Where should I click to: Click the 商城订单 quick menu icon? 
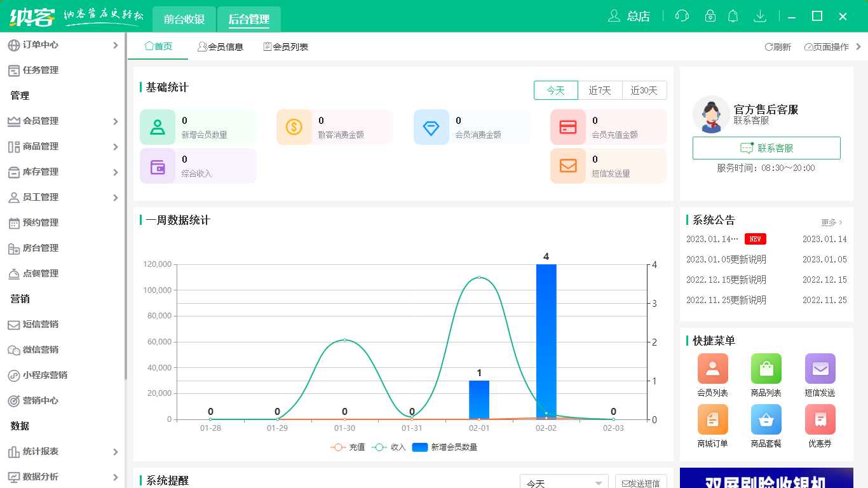pos(712,419)
